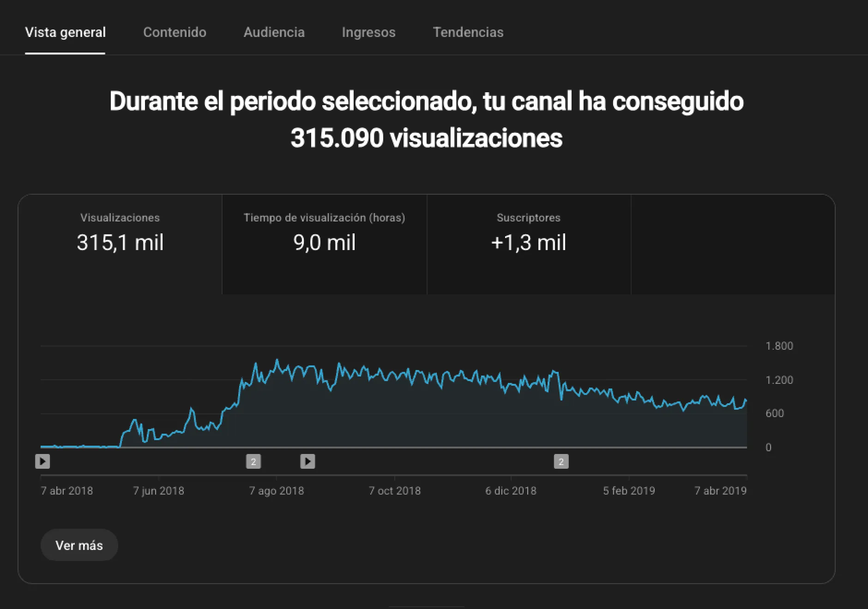Click the 1.800 value on the vertical axis

click(x=779, y=346)
